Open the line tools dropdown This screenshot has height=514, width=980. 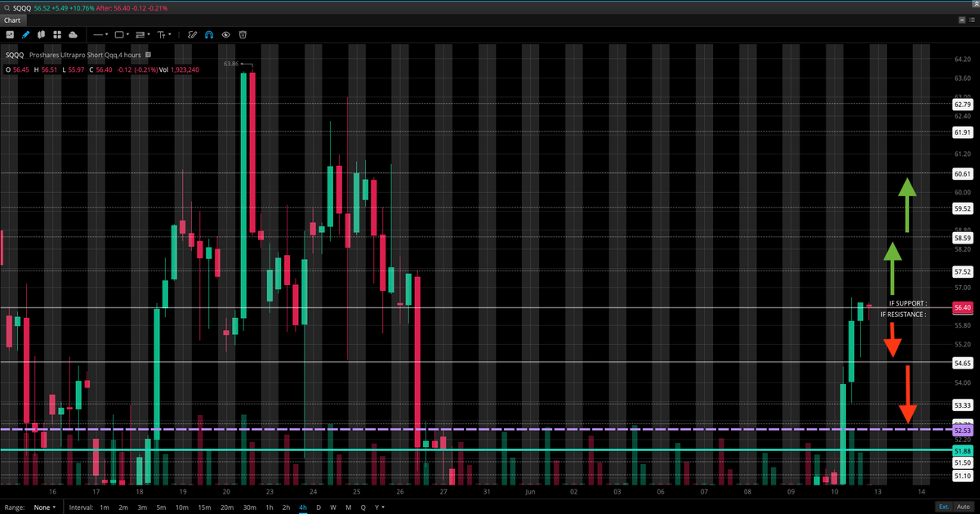point(101,35)
